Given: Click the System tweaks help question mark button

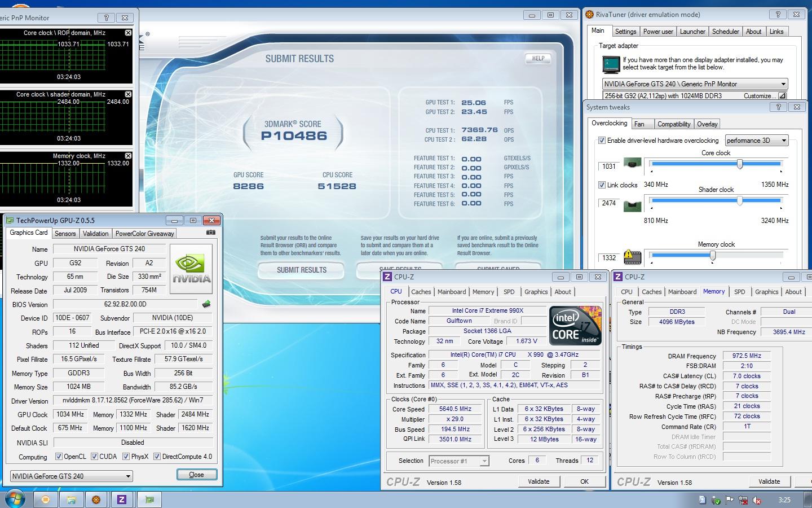Looking at the screenshot, I should (779, 106).
